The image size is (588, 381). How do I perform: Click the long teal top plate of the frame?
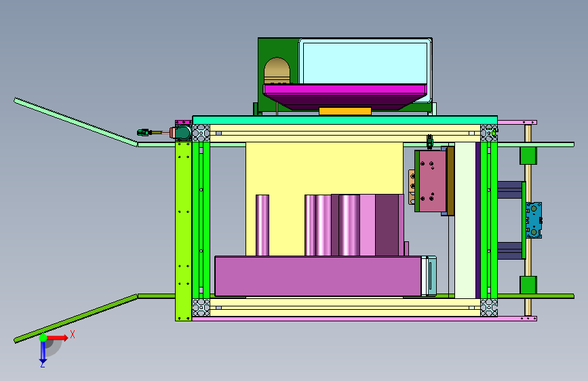pos(345,120)
